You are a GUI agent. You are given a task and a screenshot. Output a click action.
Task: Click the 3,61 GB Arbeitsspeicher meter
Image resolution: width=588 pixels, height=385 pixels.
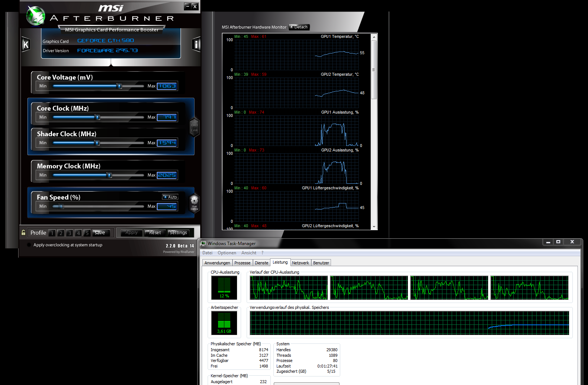(224, 323)
